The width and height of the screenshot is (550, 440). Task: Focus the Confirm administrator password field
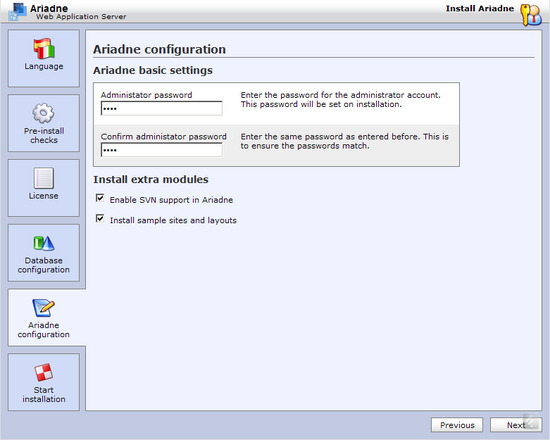point(162,150)
